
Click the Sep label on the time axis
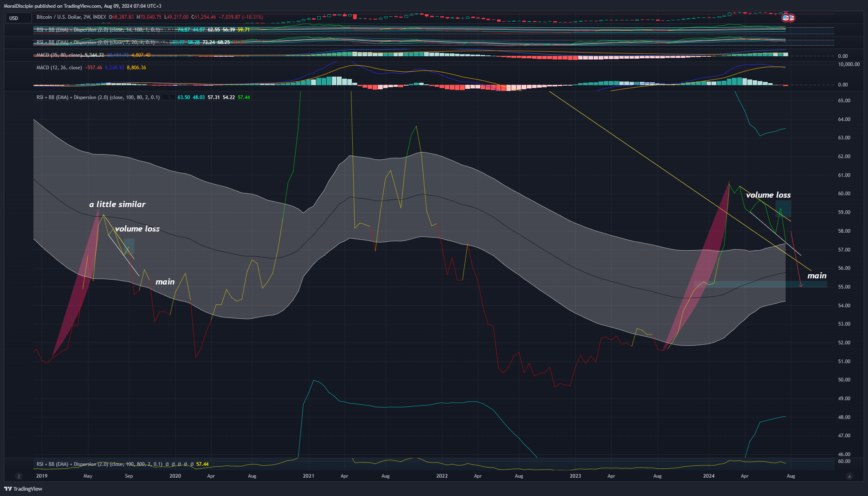129,476
